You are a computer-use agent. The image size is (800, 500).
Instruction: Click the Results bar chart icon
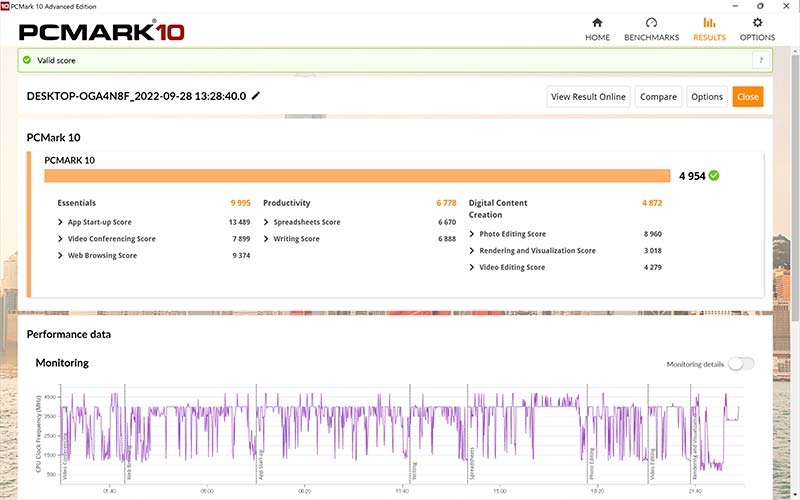point(709,23)
